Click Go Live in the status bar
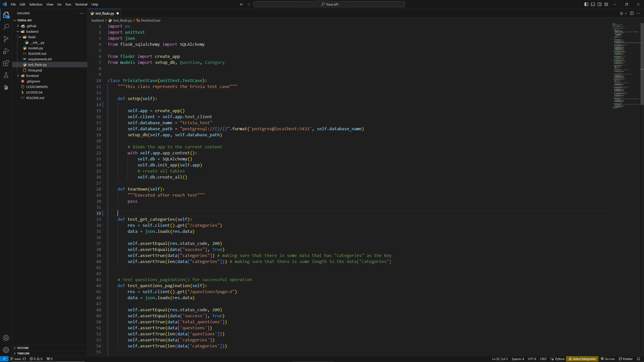This screenshot has width=644, height=362. [x=608, y=359]
